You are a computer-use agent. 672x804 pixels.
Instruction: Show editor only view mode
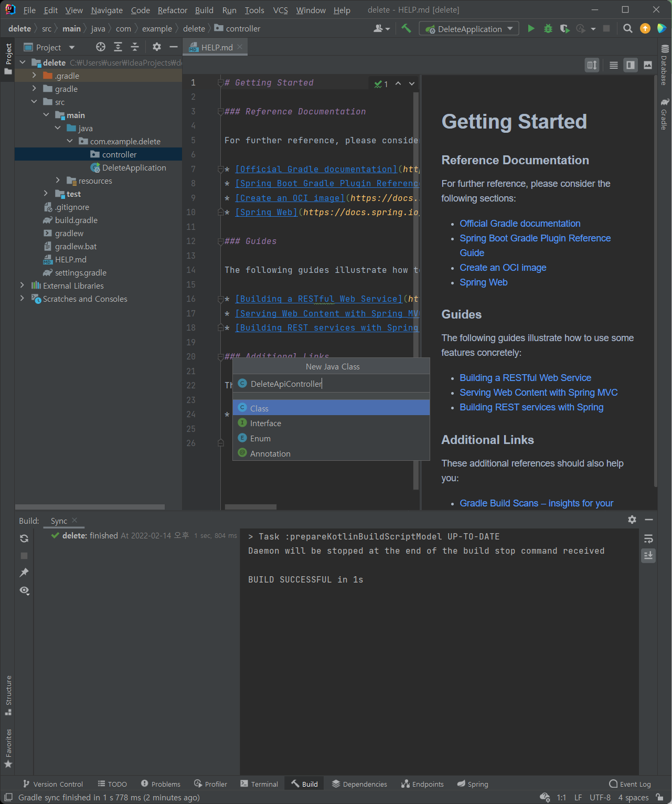coord(613,65)
